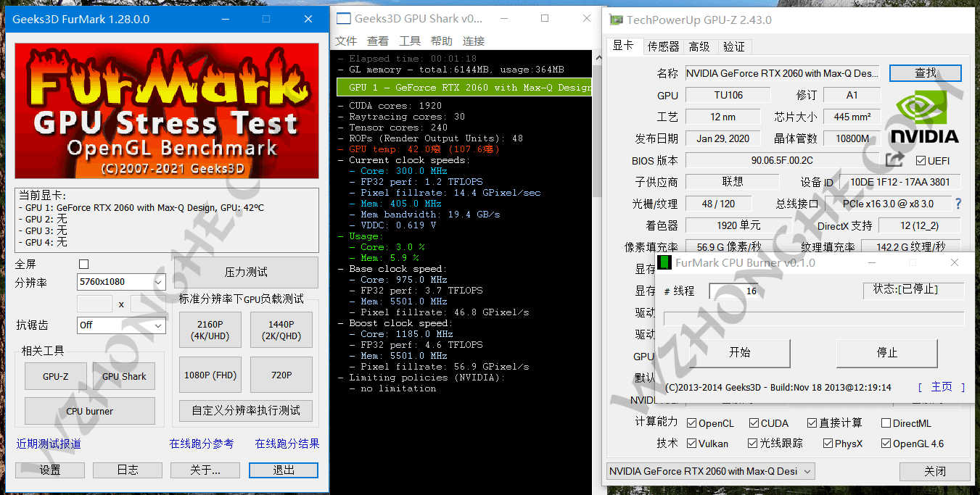The width and height of the screenshot is (980, 495).
Task: Toggle the UEFI checkbox
Action: click(921, 160)
